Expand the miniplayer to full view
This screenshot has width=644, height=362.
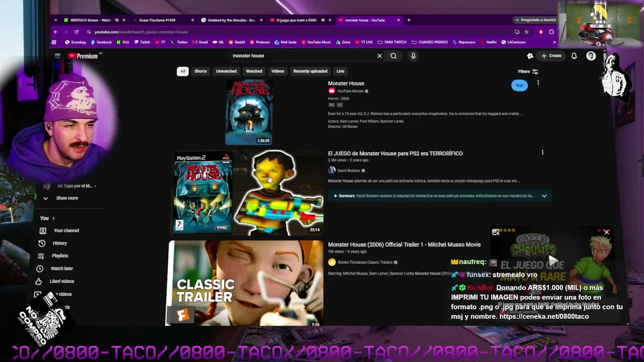click(x=496, y=232)
